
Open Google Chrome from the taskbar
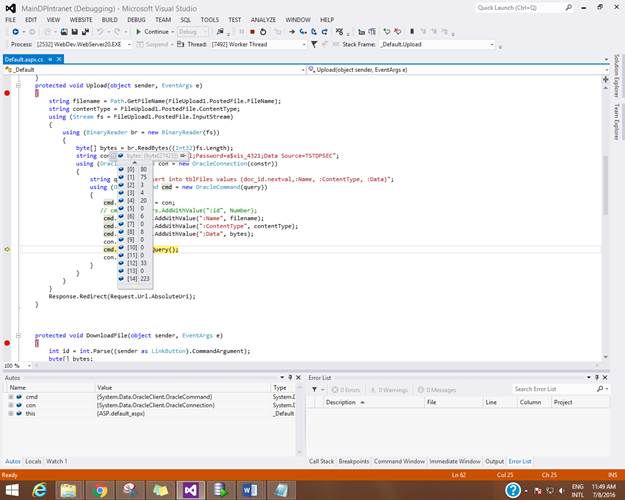(x=100, y=489)
